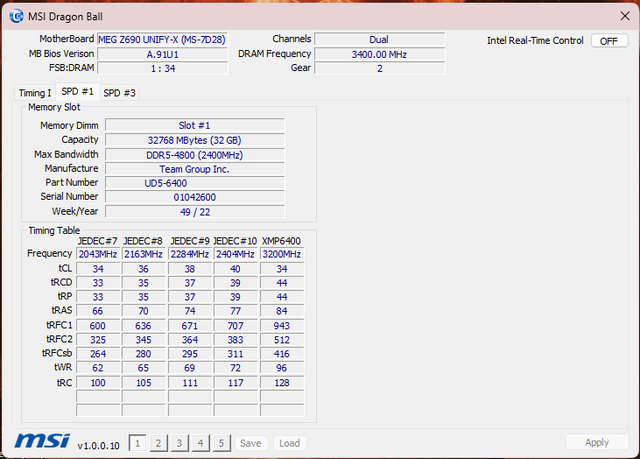This screenshot has height=459, width=640.
Task: Click the Load button
Action: click(289, 443)
